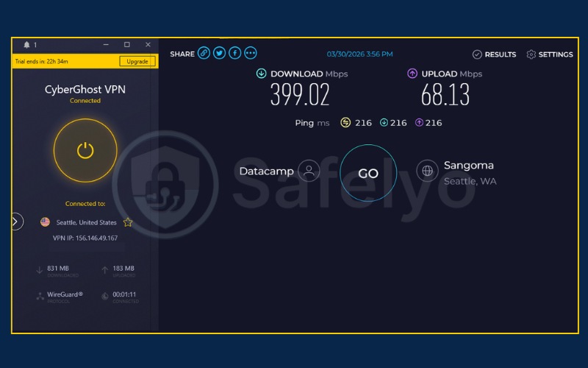588x368 pixels.
Task: Copy the share link icon
Action: pos(204,53)
